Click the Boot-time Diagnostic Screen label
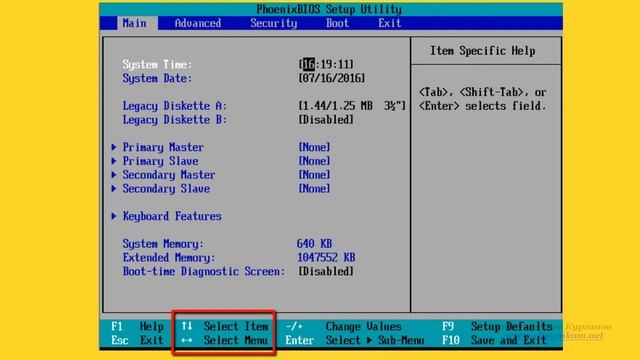640x360 pixels. [x=204, y=271]
